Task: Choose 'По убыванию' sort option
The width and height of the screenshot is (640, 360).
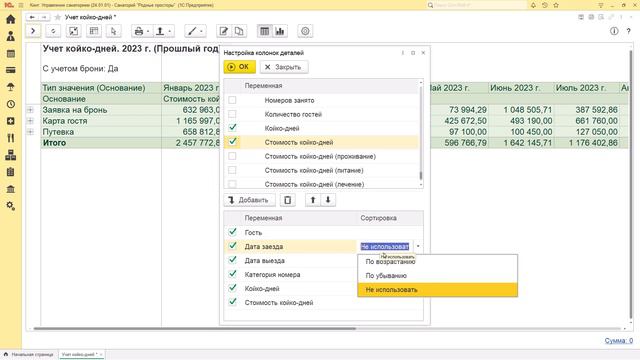Action: 438,276
